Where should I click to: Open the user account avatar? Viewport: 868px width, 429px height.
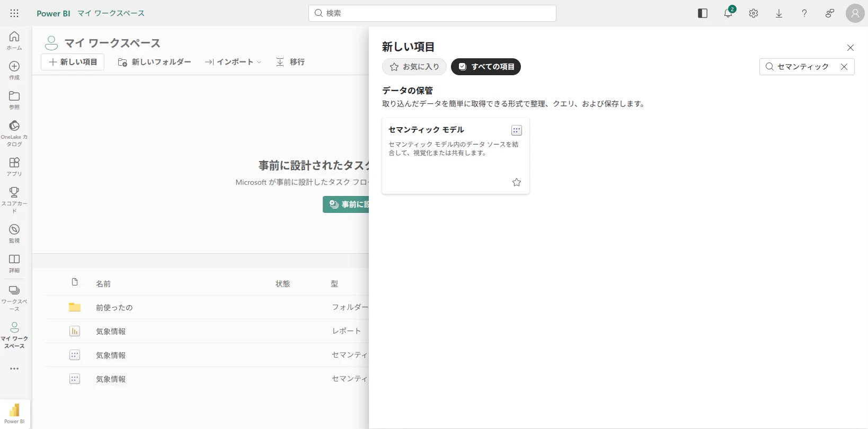pyautogui.click(x=855, y=13)
